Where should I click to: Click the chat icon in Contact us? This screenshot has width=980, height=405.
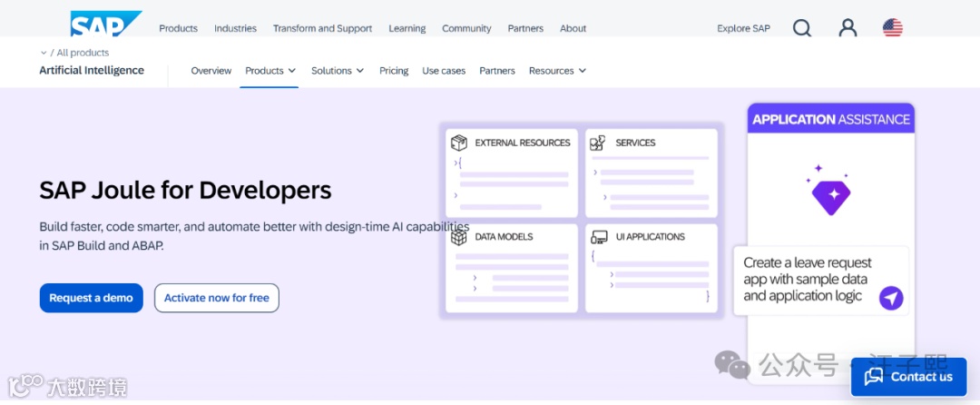(x=874, y=376)
